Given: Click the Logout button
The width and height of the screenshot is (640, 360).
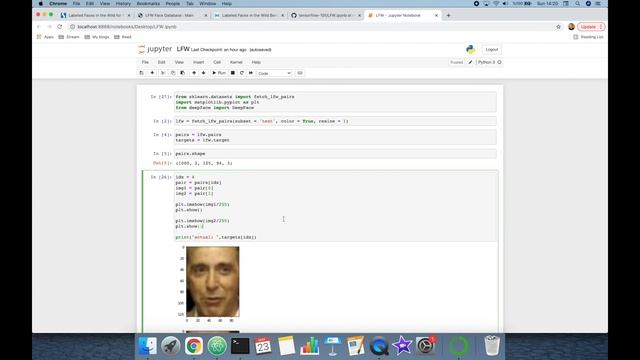Looking at the screenshot, I should click(491, 49).
